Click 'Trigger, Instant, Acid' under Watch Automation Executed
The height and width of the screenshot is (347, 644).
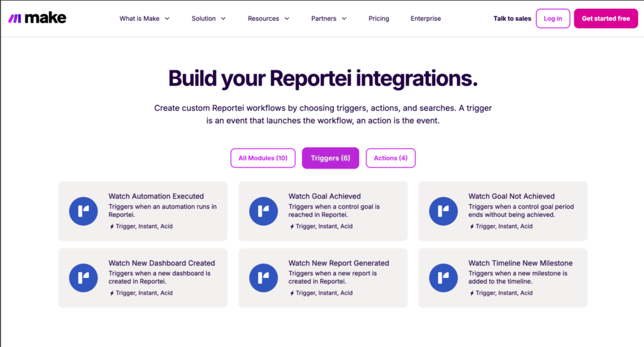pos(144,226)
